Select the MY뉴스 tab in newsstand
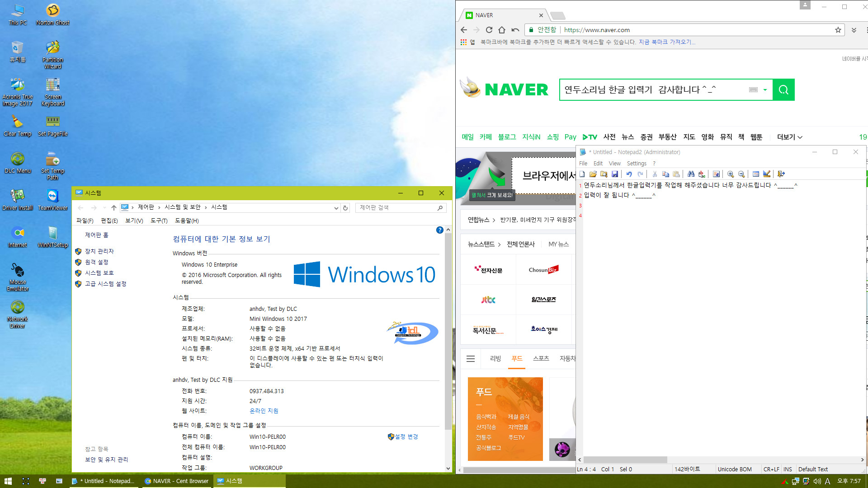The height and width of the screenshot is (488, 868). (558, 244)
